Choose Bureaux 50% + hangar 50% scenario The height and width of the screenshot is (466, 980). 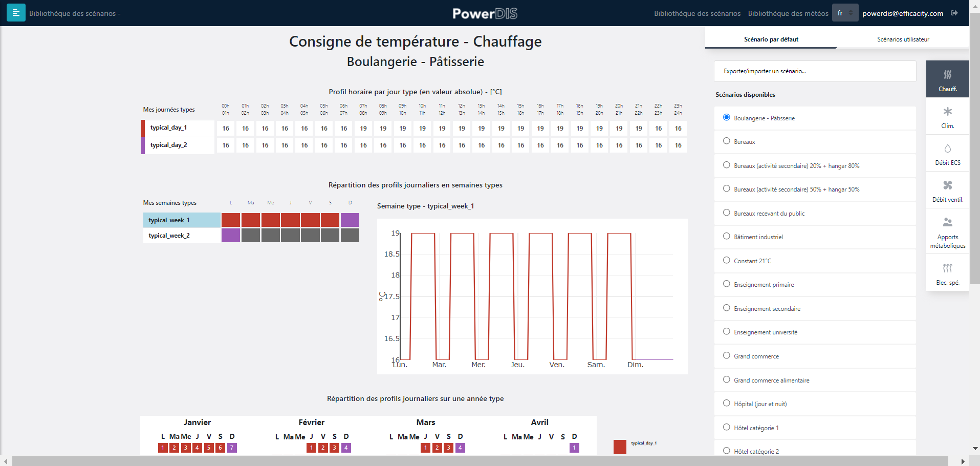point(726,188)
